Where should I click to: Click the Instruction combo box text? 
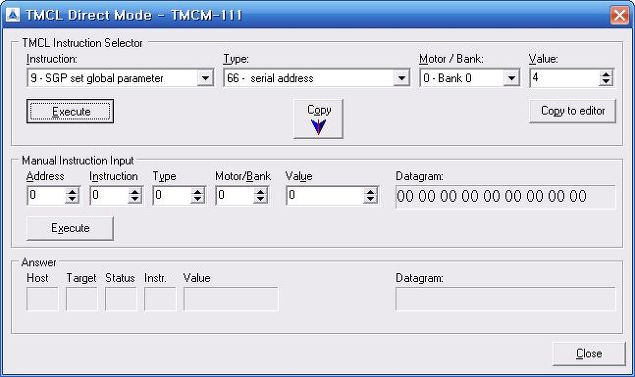pyautogui.click(x=97, y=78)
